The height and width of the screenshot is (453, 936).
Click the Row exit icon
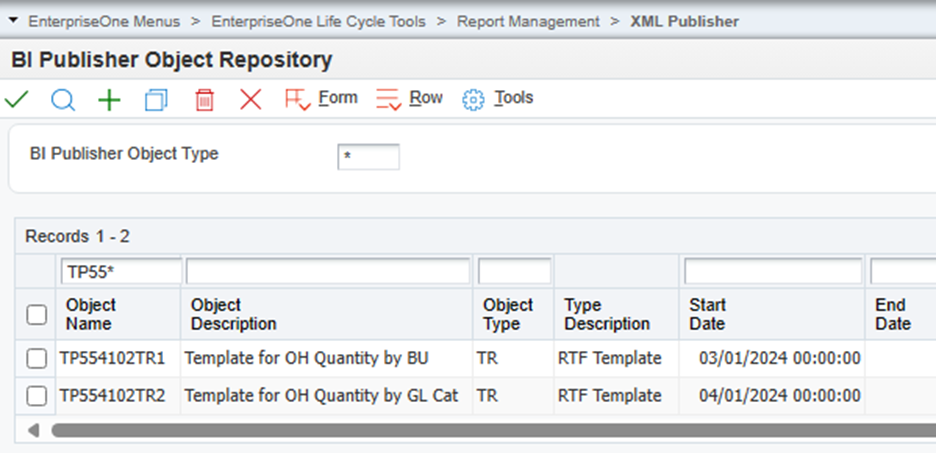click(x=388, y=100)
